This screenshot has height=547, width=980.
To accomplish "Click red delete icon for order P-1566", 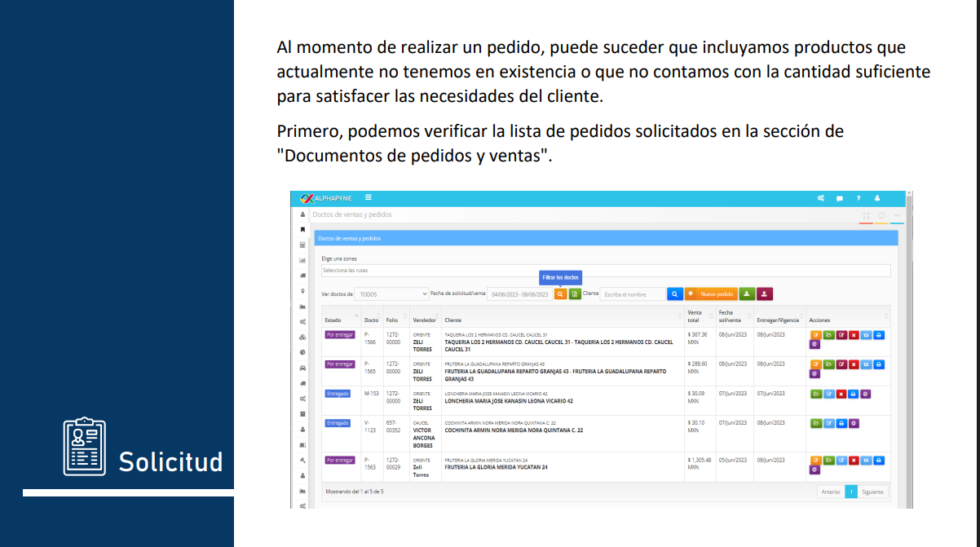I will pyautogui.click(x=854, y=335).
